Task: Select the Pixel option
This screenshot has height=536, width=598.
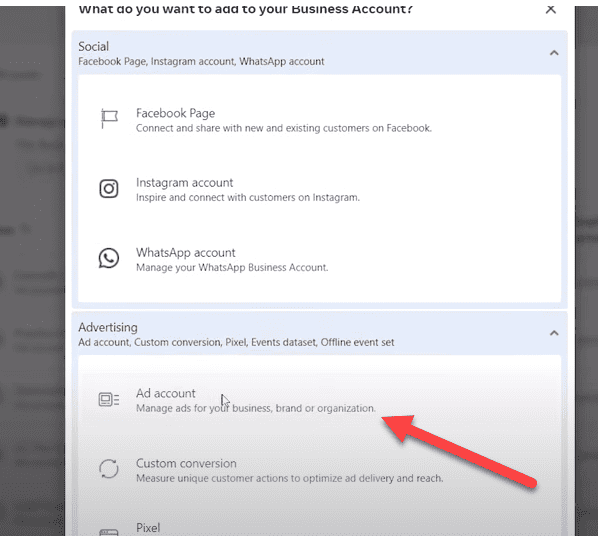Action: point(320,528)
